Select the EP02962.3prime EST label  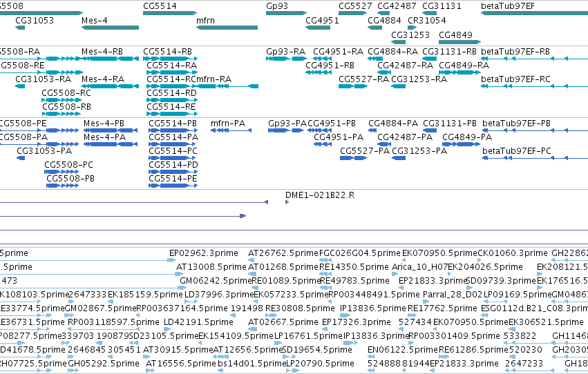204,253
